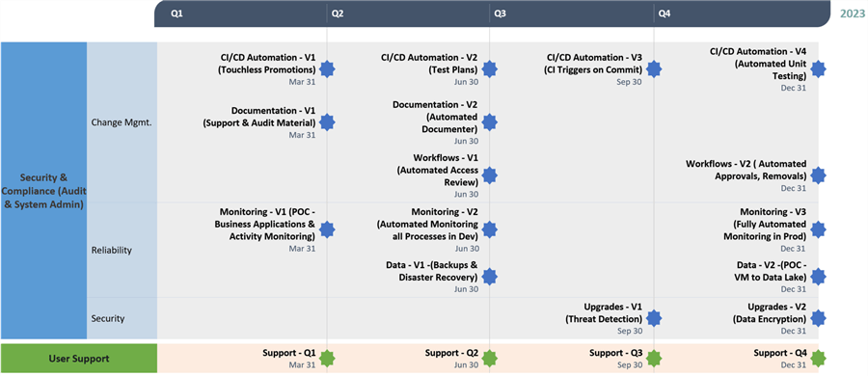Click the Monitoring V1 milestone star marker

pos(327,229)
